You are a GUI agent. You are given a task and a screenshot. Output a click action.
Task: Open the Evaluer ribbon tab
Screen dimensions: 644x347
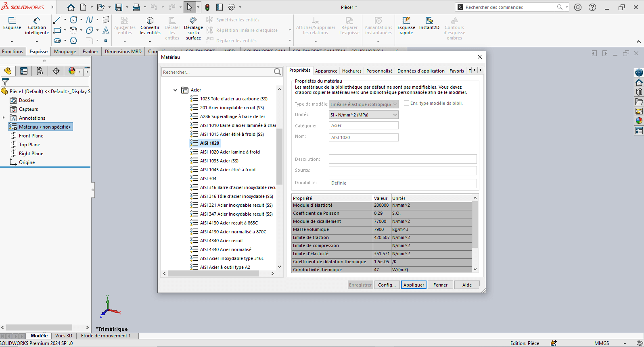pyautogui.click(x=90, y=52)
